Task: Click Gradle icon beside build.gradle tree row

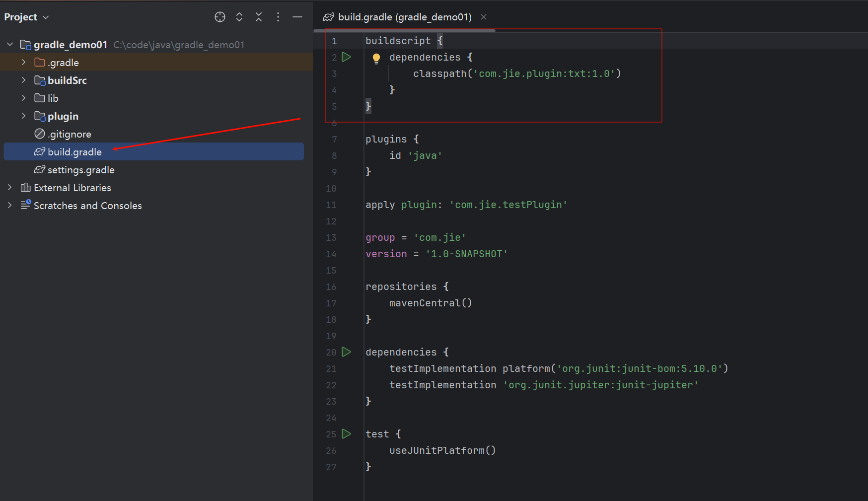Action: (x=40, y=151)
